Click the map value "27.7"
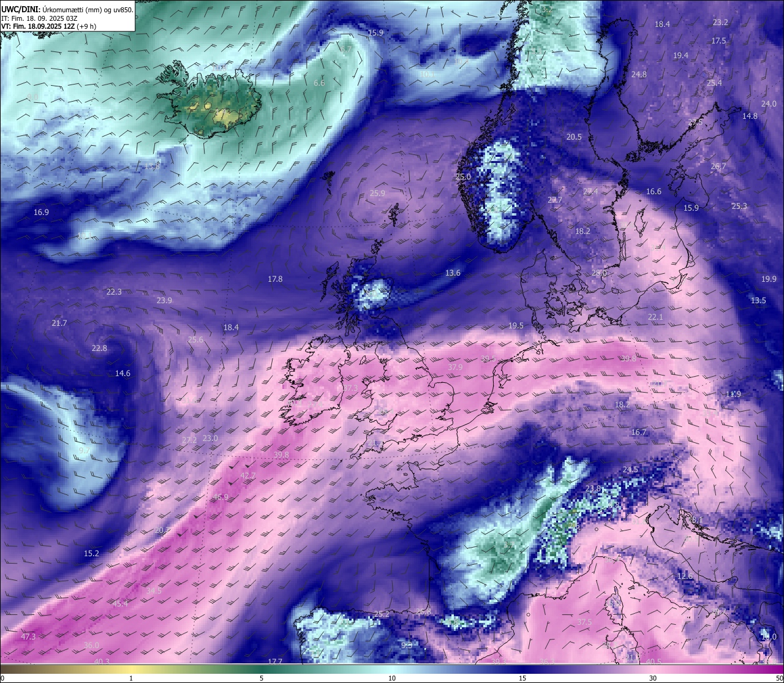 pos(555,200)
